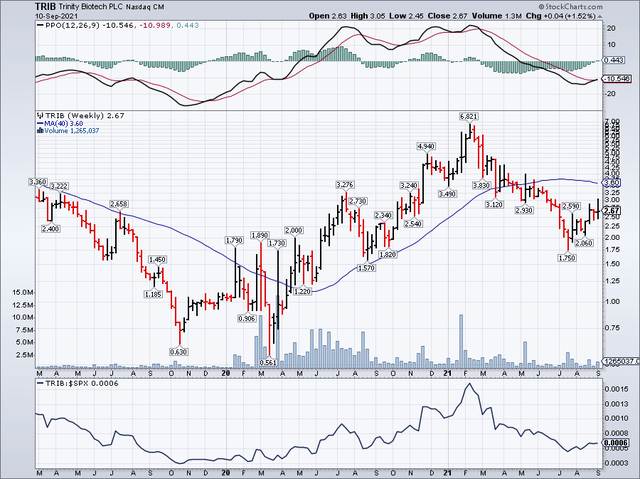Screen dimensions: 640x479
Task: Click the 15.0M volume axis label
Action: 24,293
